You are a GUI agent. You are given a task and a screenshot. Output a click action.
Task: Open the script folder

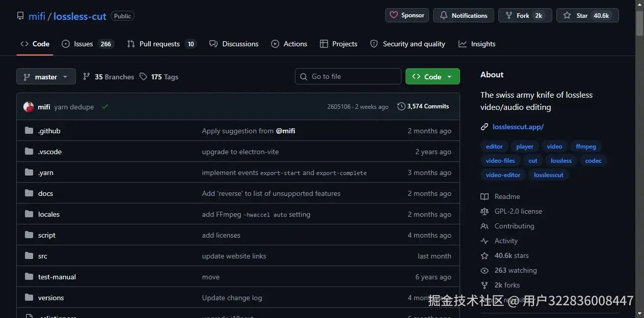(x=47, y=235)
